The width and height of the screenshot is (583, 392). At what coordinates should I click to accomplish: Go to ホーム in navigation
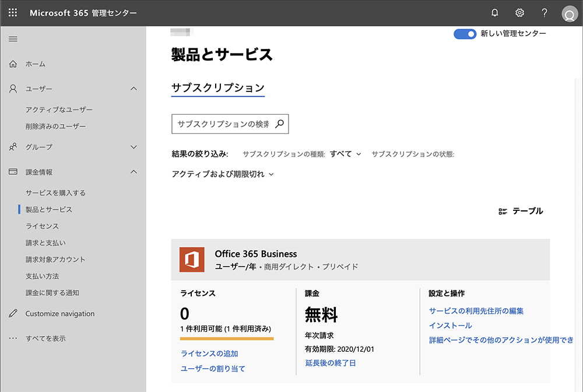(x=36, y=64)
